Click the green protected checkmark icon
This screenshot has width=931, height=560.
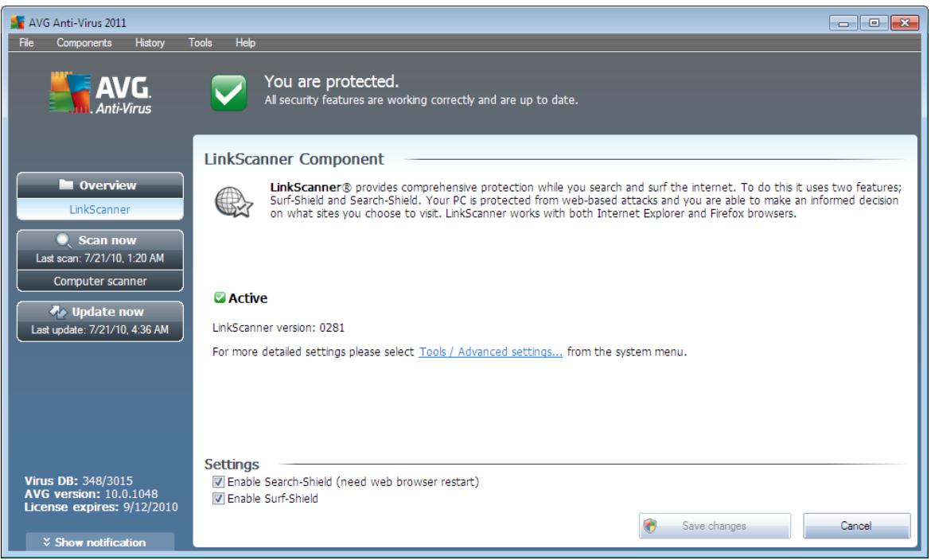(228, 92)
